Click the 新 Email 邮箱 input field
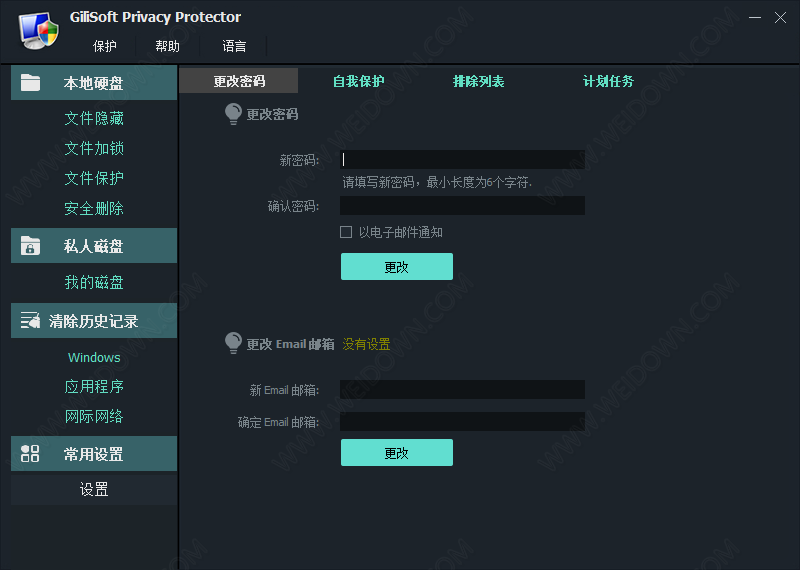 pos(462,390)
